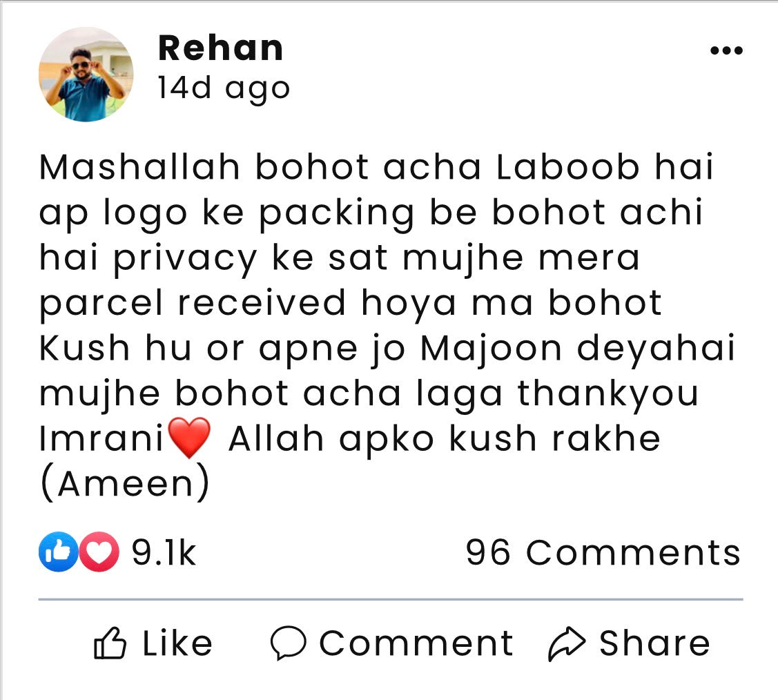Click the (Ameen) text ending the post
This screenshot has height=700, width=778.
124,485
